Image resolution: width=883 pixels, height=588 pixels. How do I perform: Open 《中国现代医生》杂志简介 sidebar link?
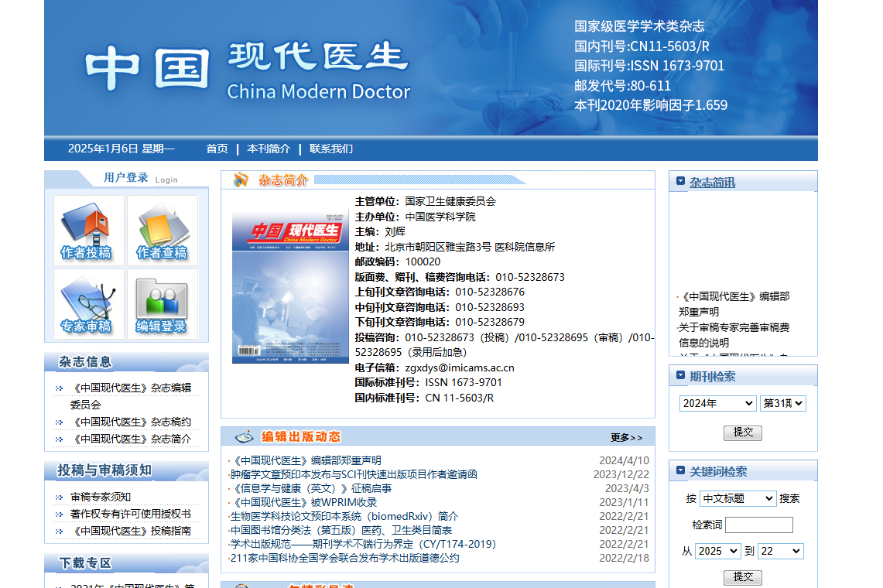(x=131, y=439)
